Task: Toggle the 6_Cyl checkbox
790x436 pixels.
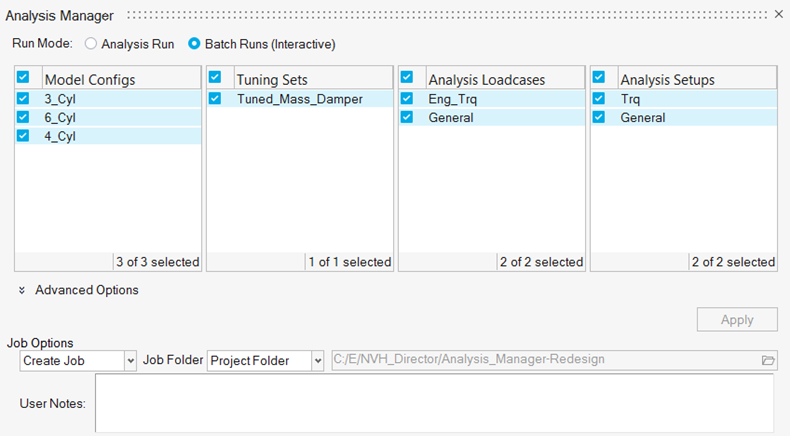Action: coord(24,118)
